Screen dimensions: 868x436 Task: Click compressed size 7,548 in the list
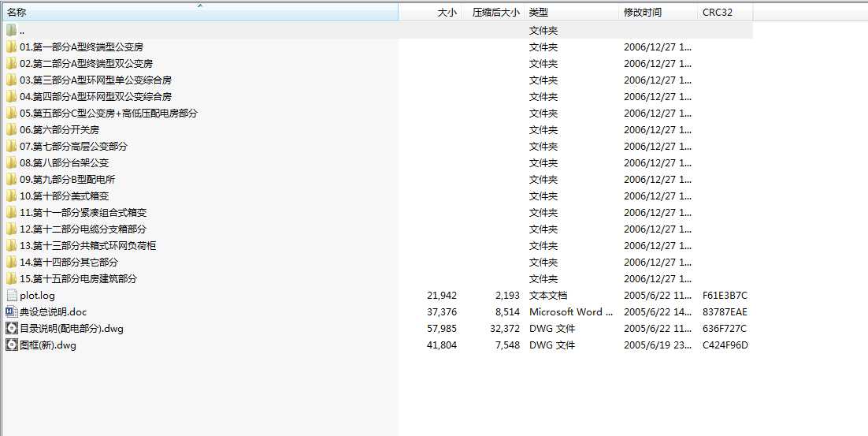[x=507, y=345]
